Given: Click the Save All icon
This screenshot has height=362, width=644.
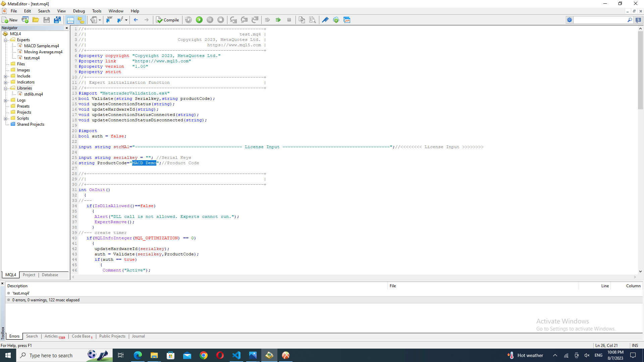Looking at the screenshot, I should coord(57,20).
